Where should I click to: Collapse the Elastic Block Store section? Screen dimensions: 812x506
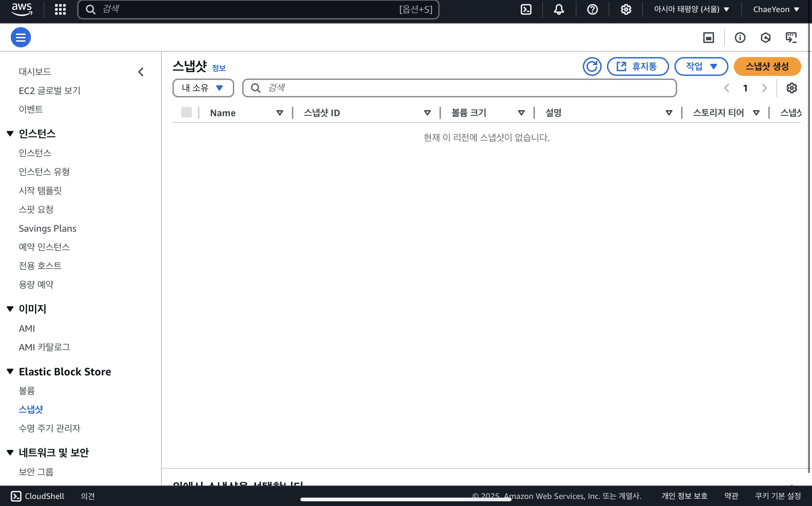(x=10, y=371)
